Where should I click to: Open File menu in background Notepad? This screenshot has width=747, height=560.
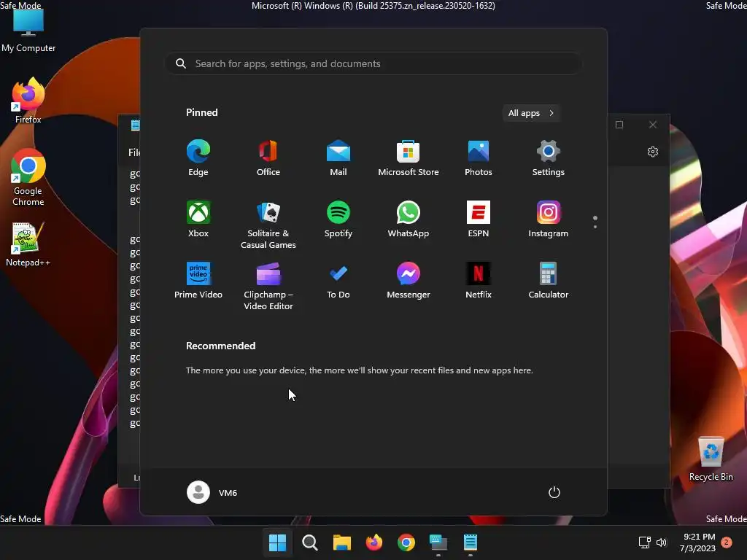(134, 152)
